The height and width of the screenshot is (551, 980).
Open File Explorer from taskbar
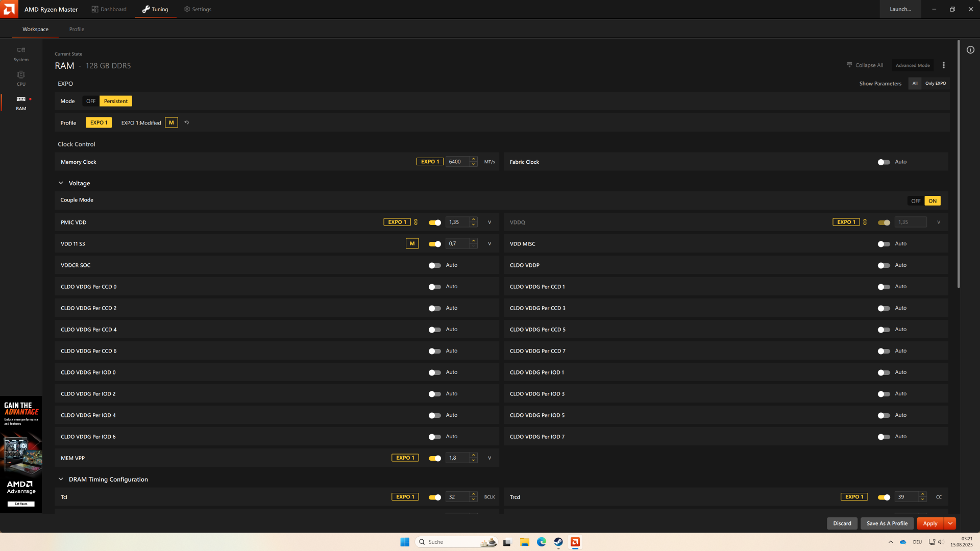tap(524, 542)
